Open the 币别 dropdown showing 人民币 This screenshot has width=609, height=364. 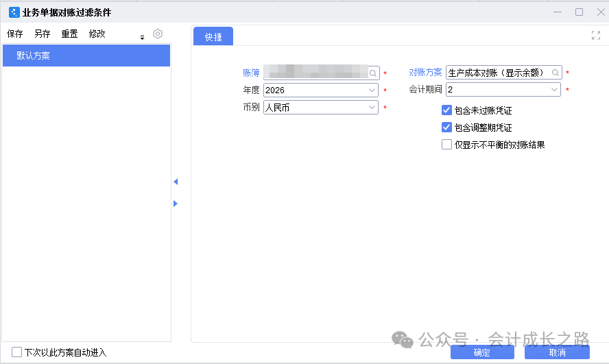pyautogui.click(x=372, y=108)
